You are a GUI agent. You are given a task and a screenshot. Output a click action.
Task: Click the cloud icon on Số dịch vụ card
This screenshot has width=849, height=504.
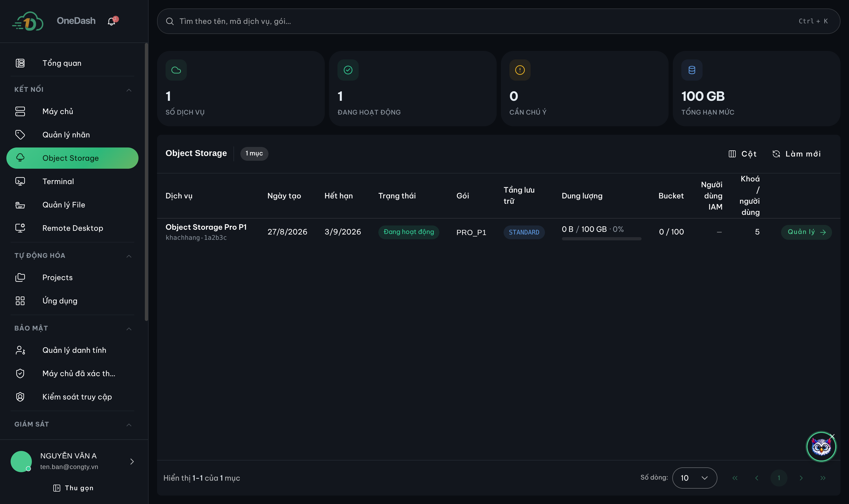(176, 70)
